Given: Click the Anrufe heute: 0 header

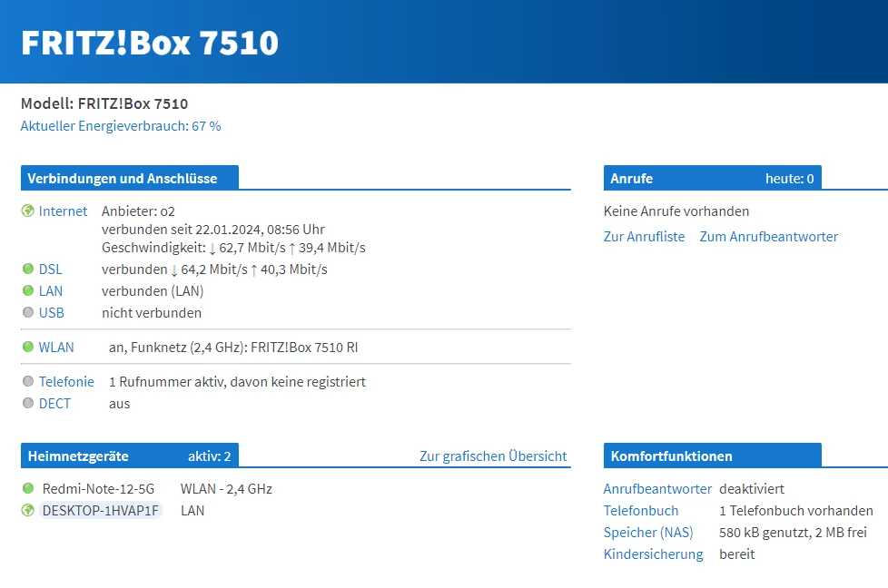Looking at the screenshot, I should (713, 178).
